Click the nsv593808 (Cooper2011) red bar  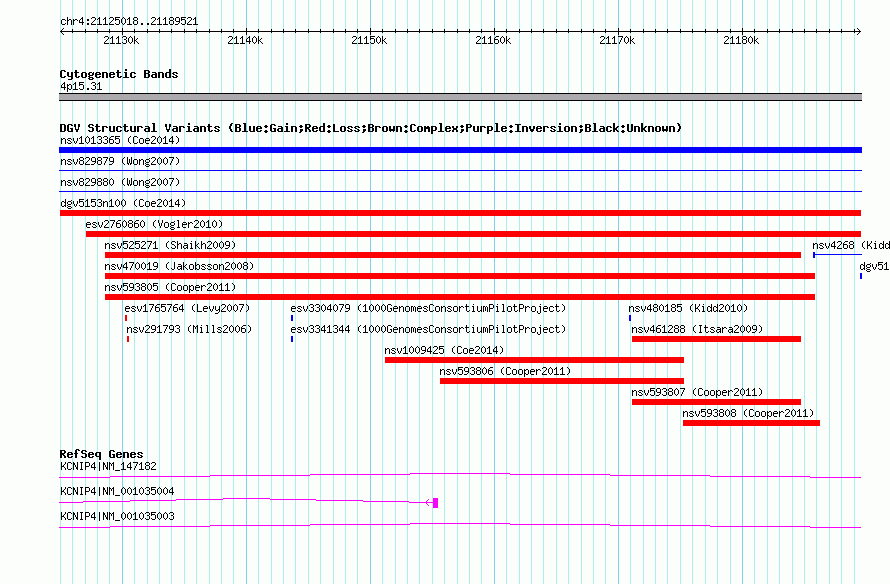point(751,423)
